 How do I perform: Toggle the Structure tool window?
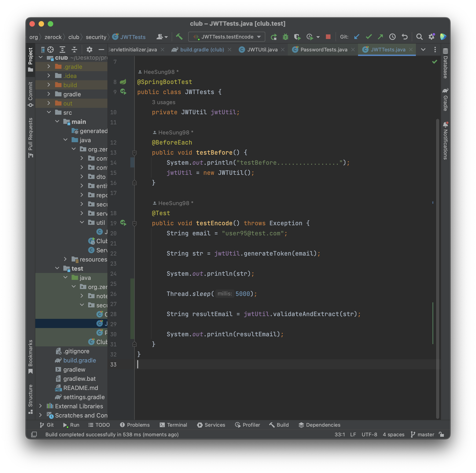(31, 399)
